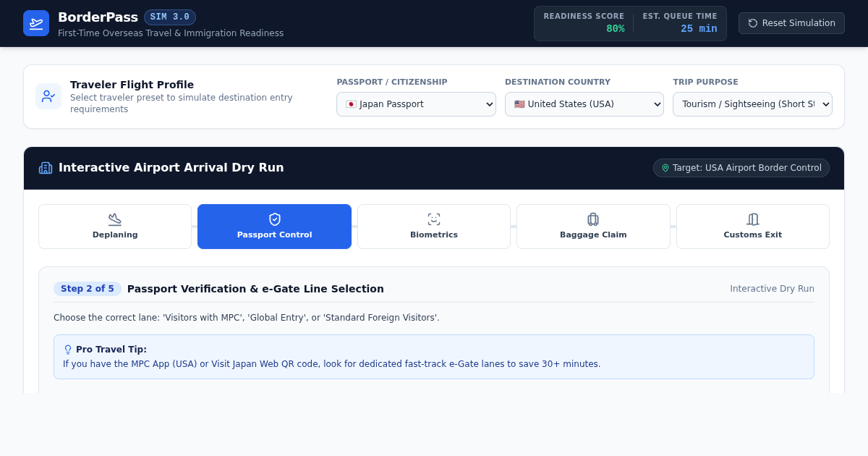Click the Readiness Score 80% value
The image size is (868, 456).
click(616, 29)
